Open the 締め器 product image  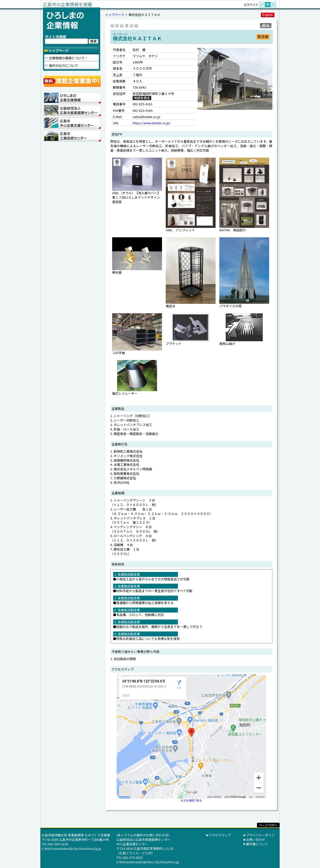click(137, 254)
